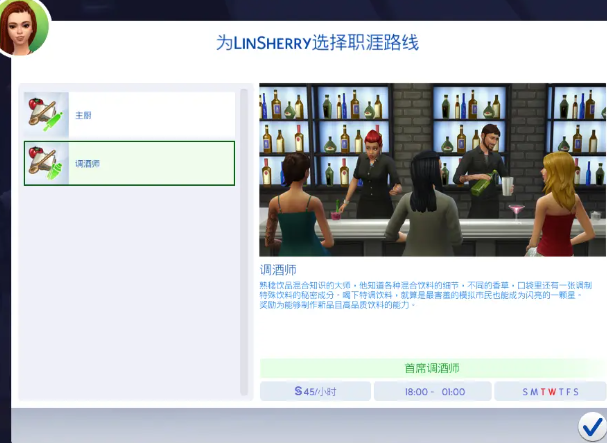The width and height of the screenshot is (607, 443).
Task: Click the 为LinSherry选择职涯路线 title
Action: (x=317, y=43)
